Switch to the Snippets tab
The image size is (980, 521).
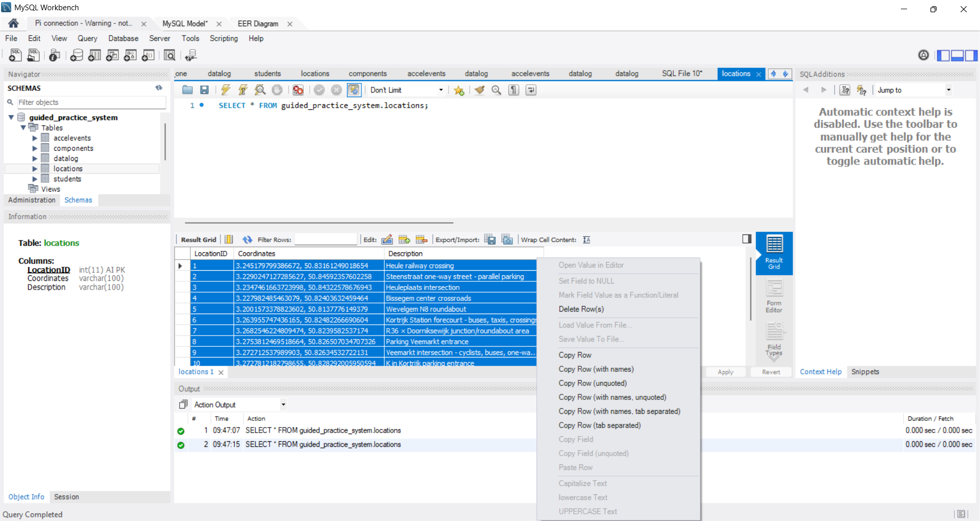click(x=865, y=372)
